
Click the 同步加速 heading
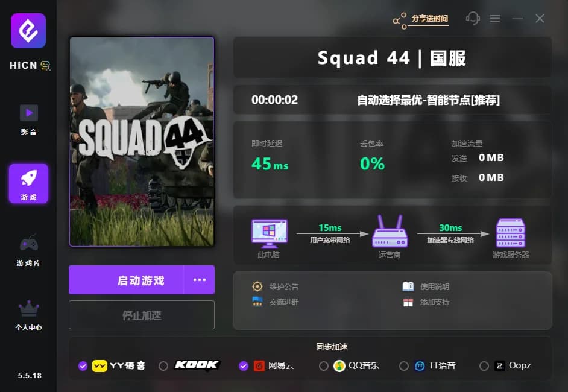coord(332,347)
